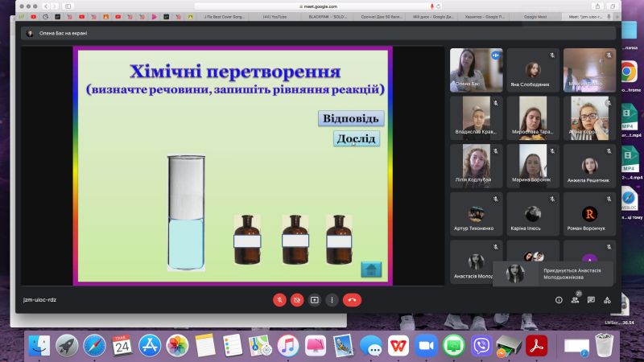Leave the call with red hang-up button
The height and width of the screenshot is (362, 644).
point(352,300)
